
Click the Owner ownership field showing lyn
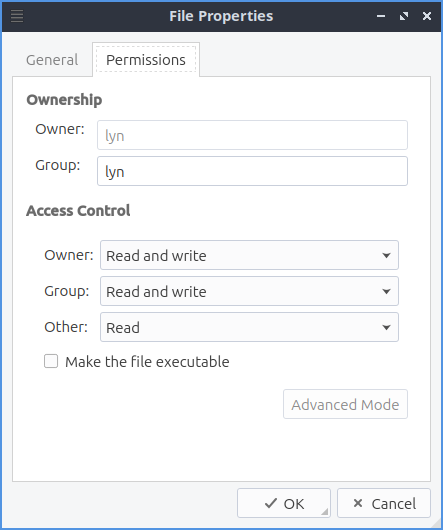(x=252, y=135)
